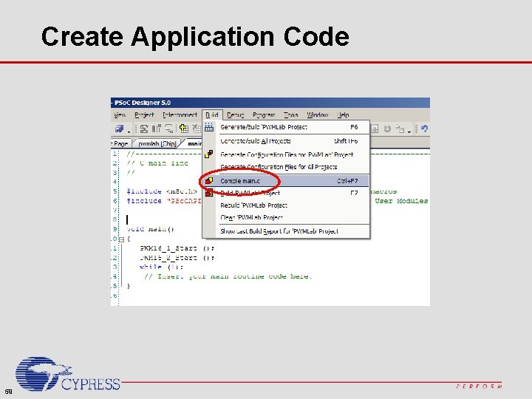Click the 'PWM16_1_Start ();' code line

(177, 248)
